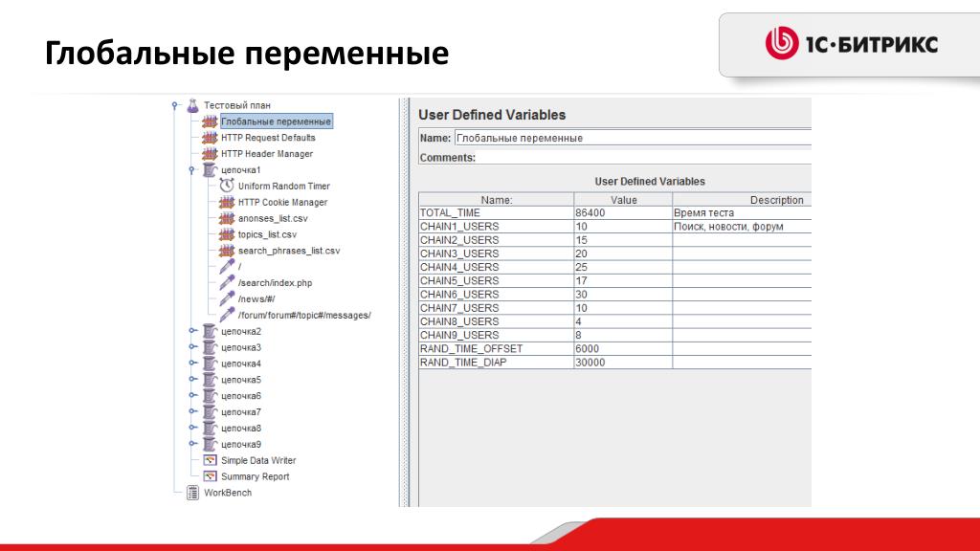This screenshot has width=980, height=551.
Task: Click the CHAIN1_USERS description cell
Action: click(x=741, y=227)
